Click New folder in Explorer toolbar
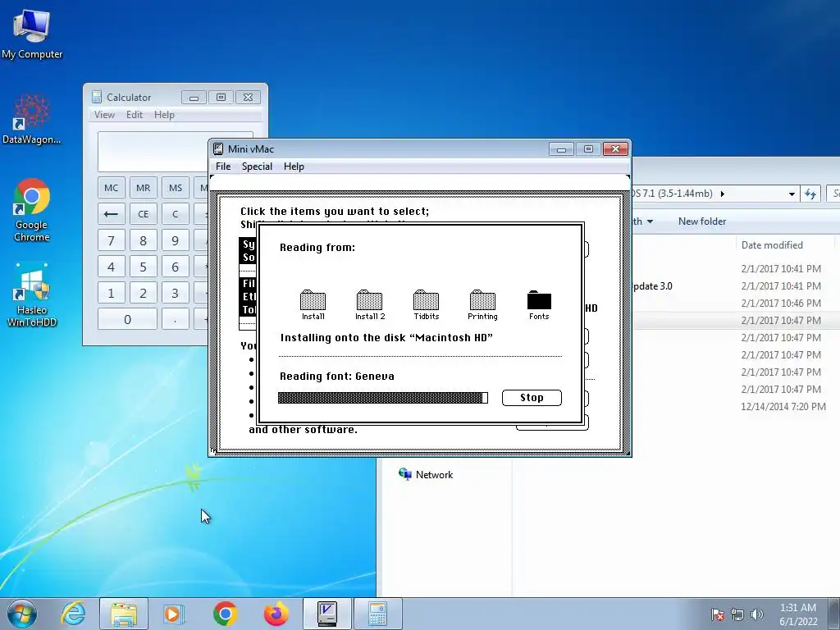 click(702, 221)
